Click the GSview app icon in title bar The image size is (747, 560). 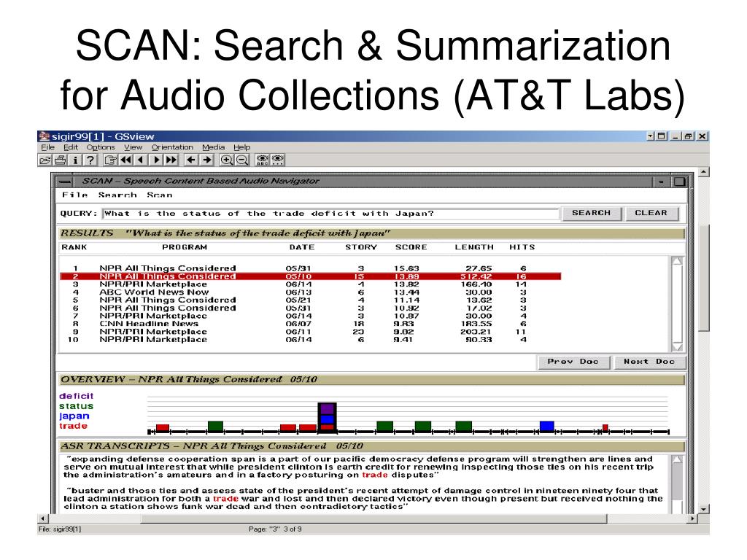[x=44, y=136]
